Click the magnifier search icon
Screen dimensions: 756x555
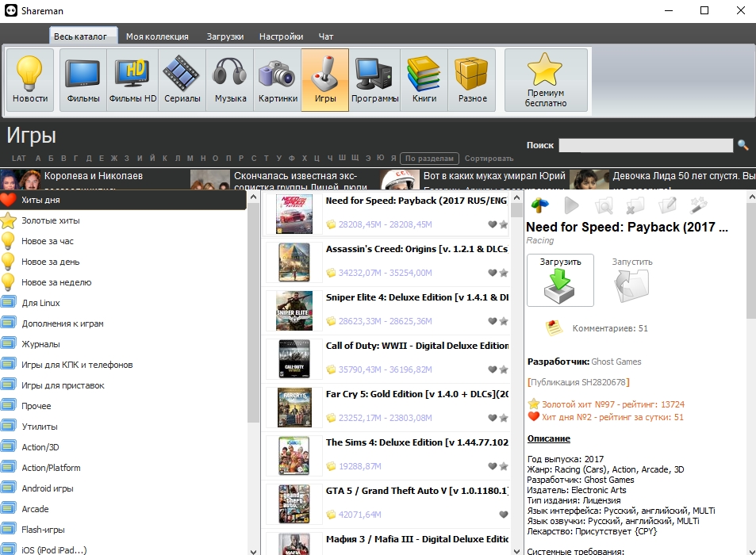pos(743,144)
